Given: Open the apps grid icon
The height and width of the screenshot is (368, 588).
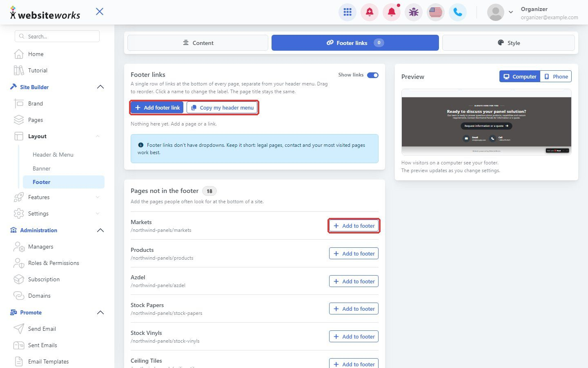Looking at the screenshot, I should click(347, 12).
